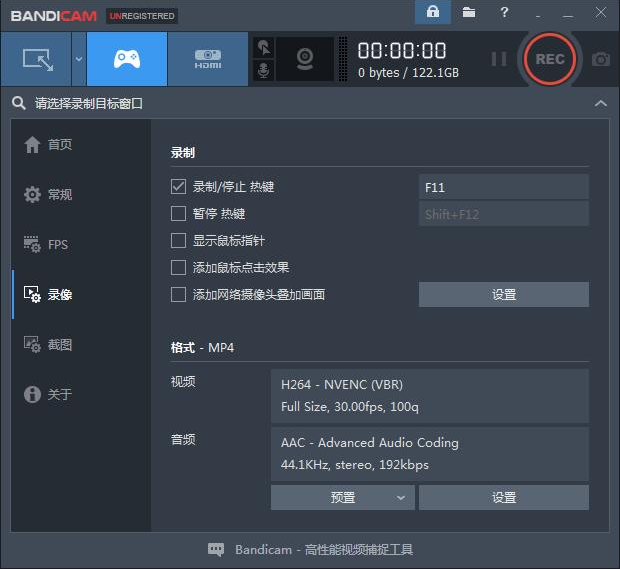This screenshot has width=620, height=570.
Task: Click the H264 - NVENC video format box
Action: pyautogui.click(x=430, y=396)
